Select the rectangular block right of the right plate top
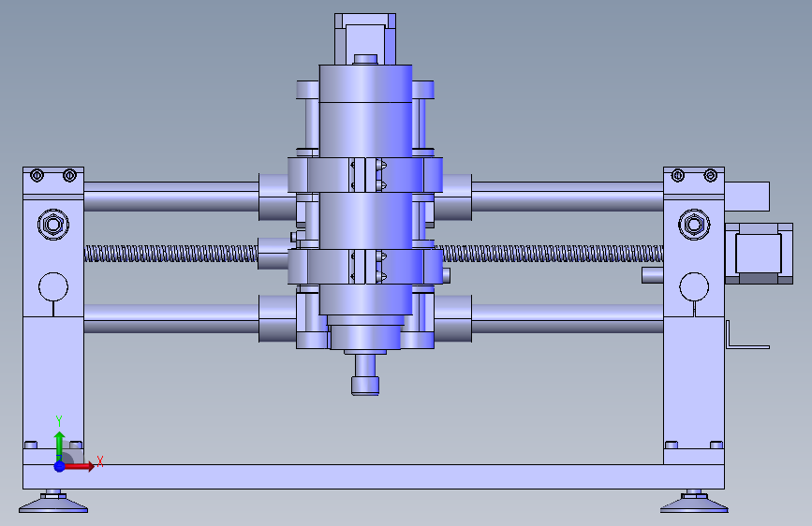The image size is (812, 526). (x=747, y=197)
